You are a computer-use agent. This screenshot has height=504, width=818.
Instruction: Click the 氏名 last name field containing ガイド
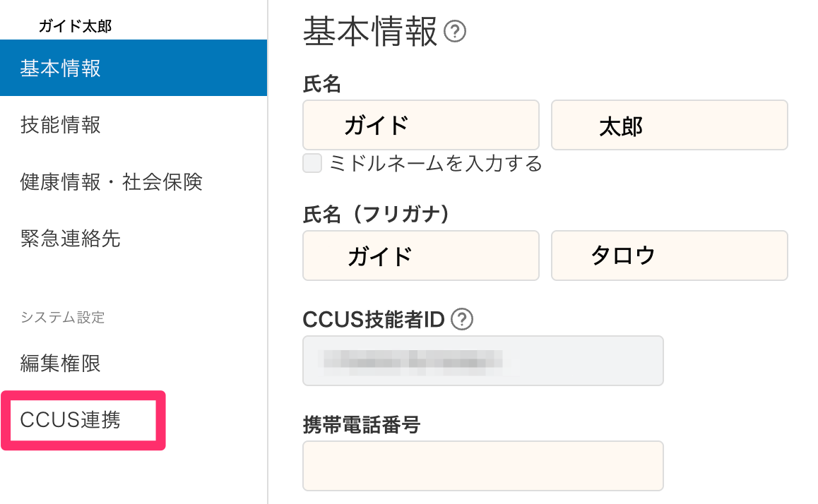tap(421, 125)
